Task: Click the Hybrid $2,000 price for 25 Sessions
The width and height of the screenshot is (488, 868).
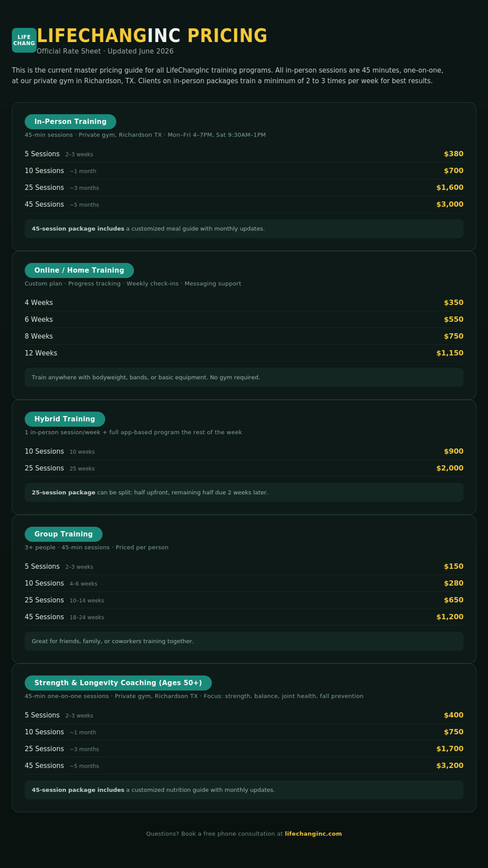Action: coord(450,468)
